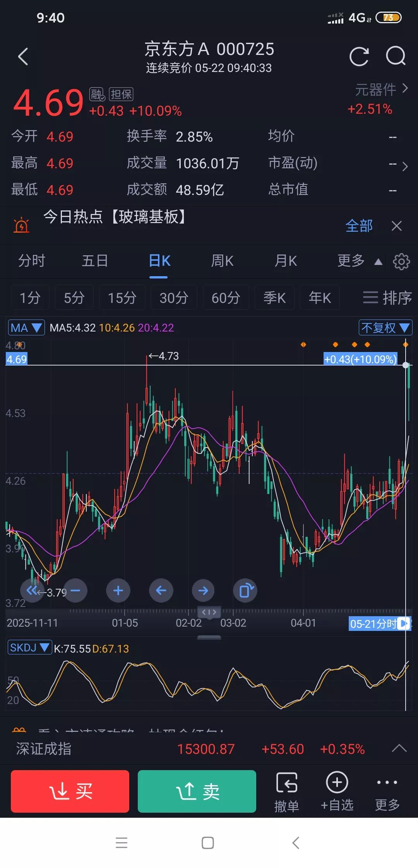The image size is (418, 868).
Task: Grab the chart range slider handle
Action: (x=209, y=612)
